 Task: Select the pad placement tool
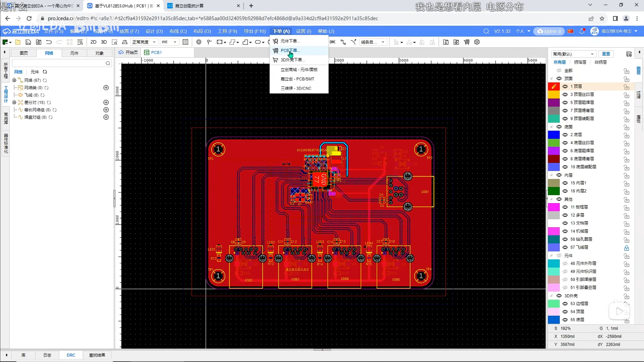click(199, 42)
